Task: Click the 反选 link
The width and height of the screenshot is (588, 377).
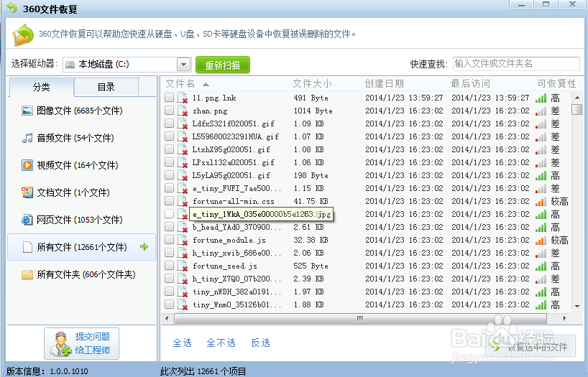Action: click(x=261, y=343)
